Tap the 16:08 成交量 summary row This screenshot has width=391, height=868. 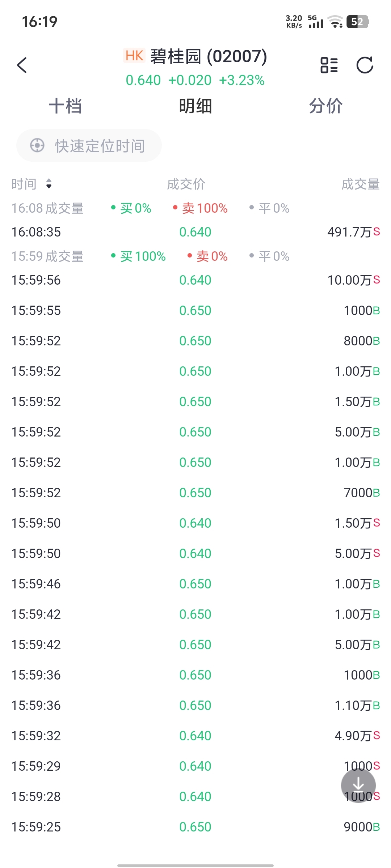[x=150, y=208]
